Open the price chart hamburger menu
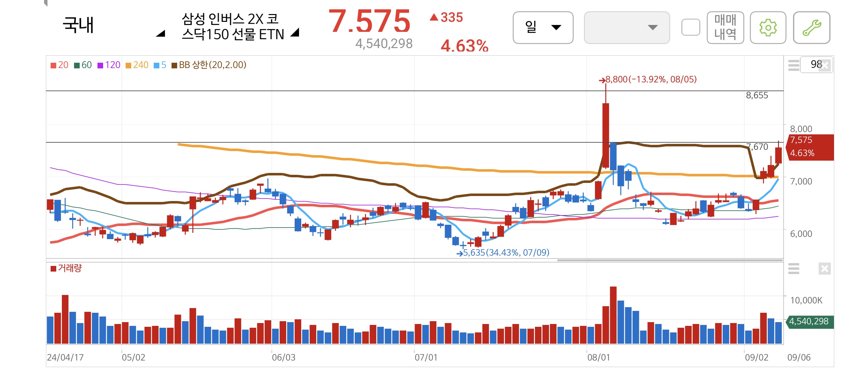 (794, 65)
